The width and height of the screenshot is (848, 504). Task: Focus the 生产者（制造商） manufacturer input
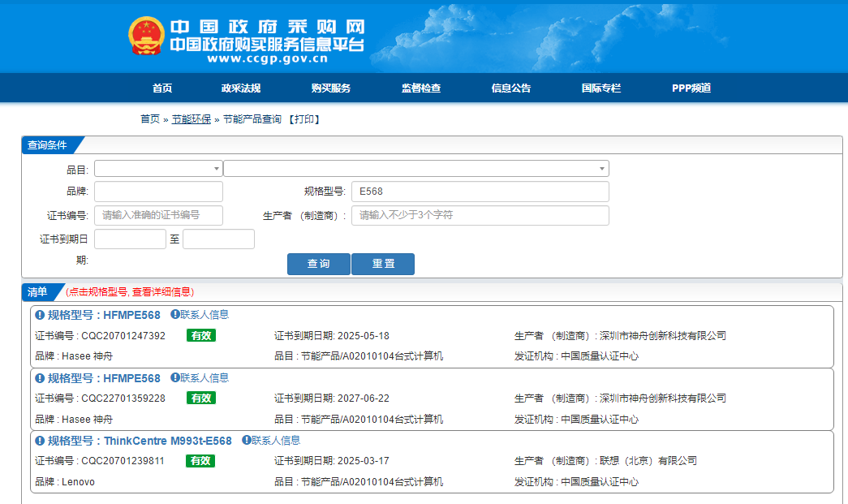click(x=480, y=215)
